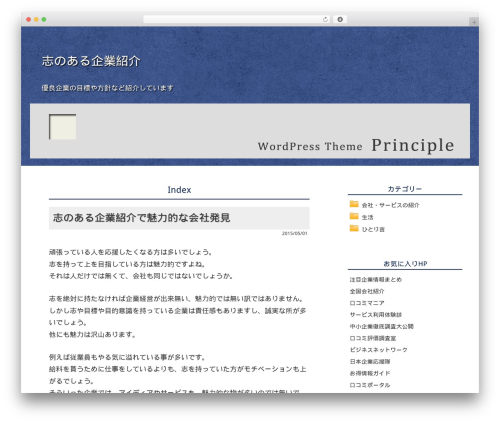Viewport: 500px width, 423px height.
Task: Click the post date 2015/05/01
Action: (x=295, y=233)
